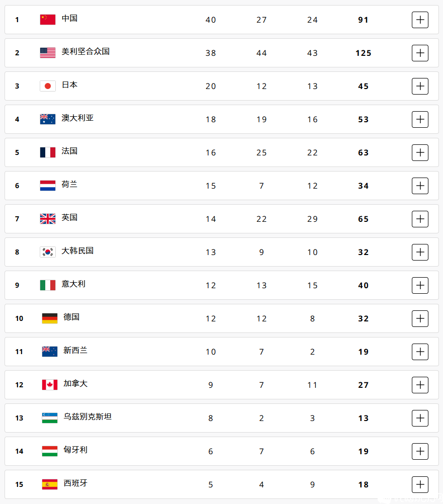Click the Australia flag icon
The height and width of the screenshot is (504, 443).
tap(48, 119)
